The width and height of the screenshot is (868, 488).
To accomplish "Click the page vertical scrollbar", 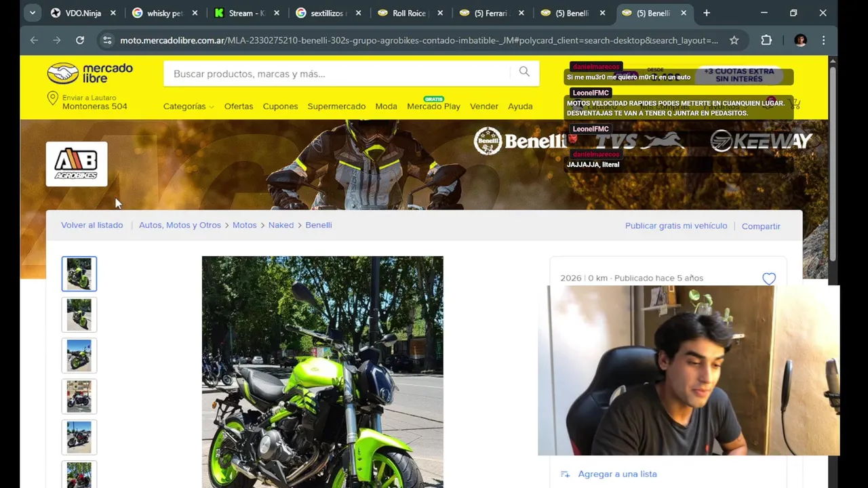I will coord(833,163).
